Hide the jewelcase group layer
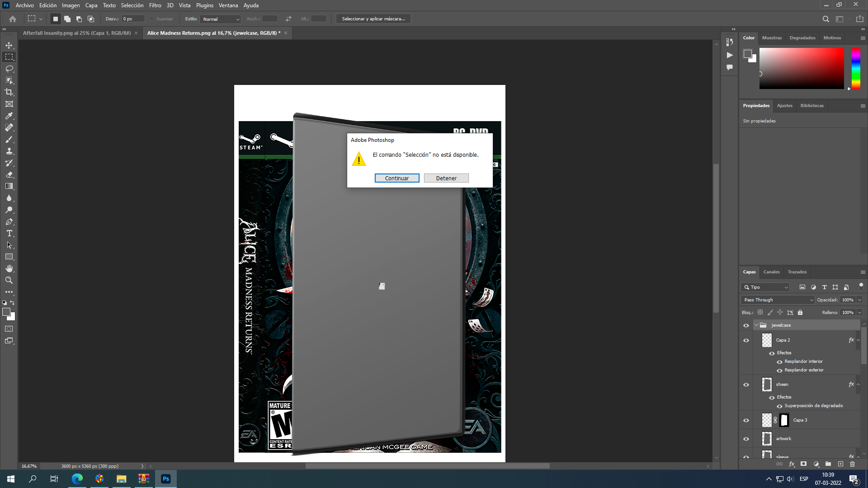The width and height of the screenshot is (868, 488). (746, 325)
